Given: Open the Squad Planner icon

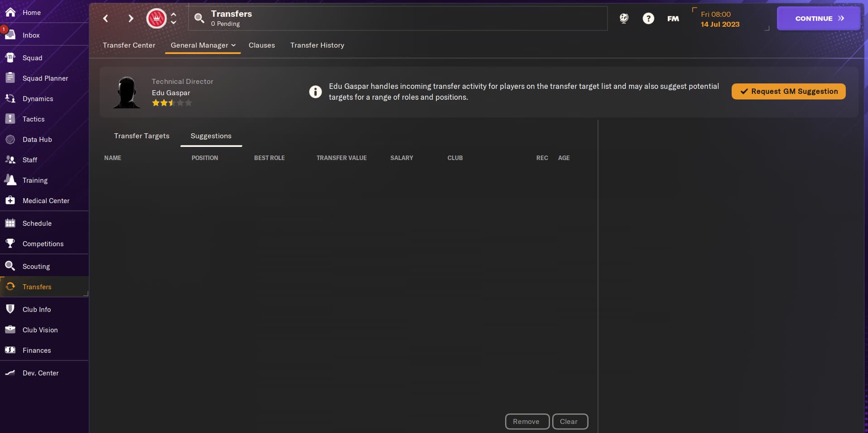Looking at the screenshot, I should tap(10, 78).
